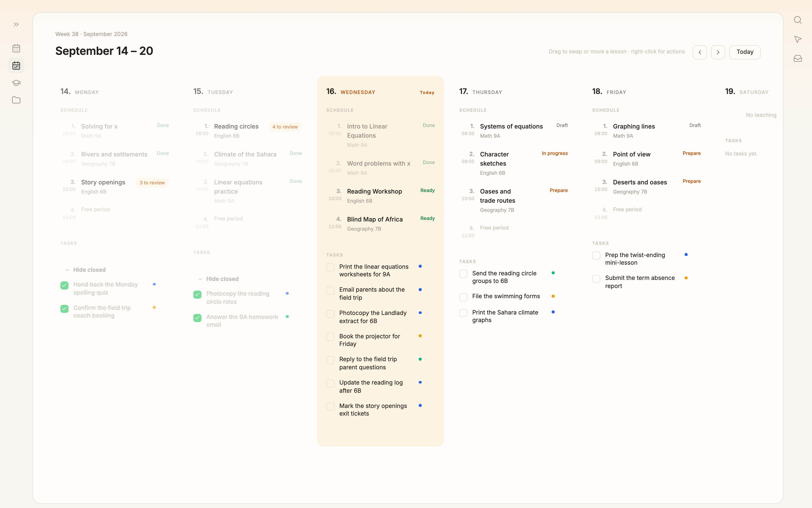Collapse Monday's 'Hide closed' tasks
The height and width of the screenshot is (508, 812).
click(85, 270)
